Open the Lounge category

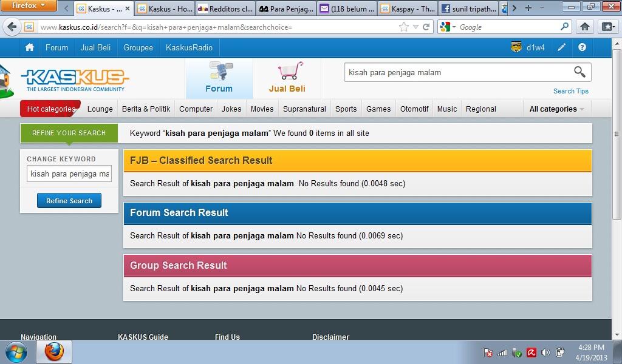click(x=100, y=109)
